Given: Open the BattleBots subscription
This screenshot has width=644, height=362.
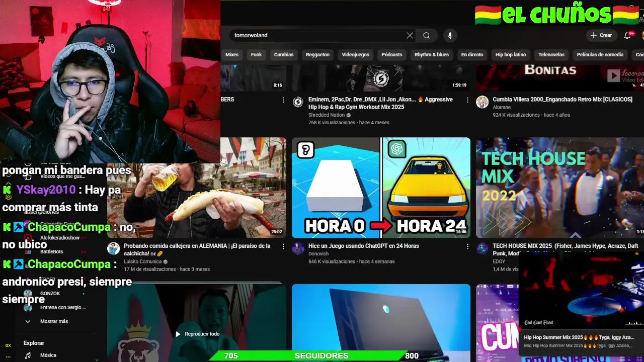Looking at the screenshot, I should pyautogui.click(x=51, y=251).
